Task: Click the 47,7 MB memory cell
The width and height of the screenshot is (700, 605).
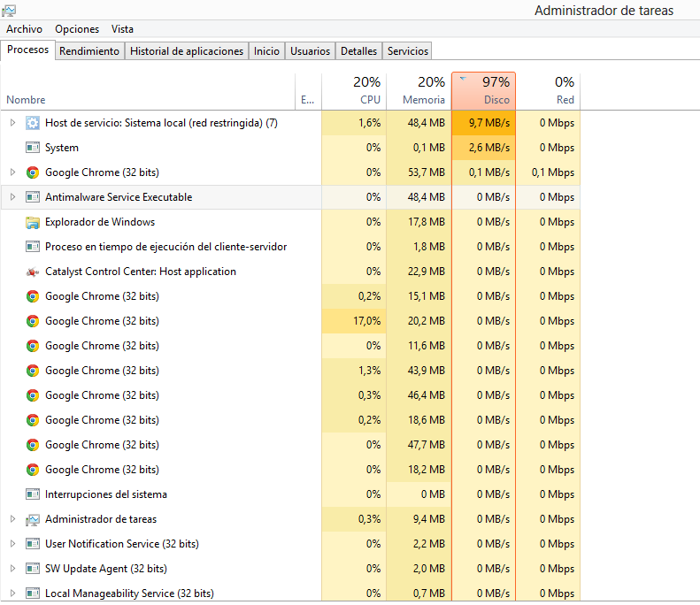Action: pos(419,445)
